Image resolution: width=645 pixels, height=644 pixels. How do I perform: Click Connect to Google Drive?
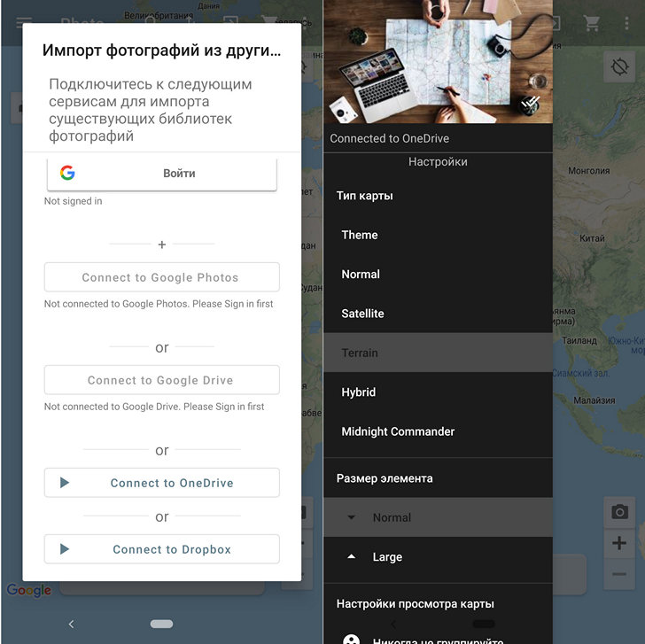(x=162, y=380)
